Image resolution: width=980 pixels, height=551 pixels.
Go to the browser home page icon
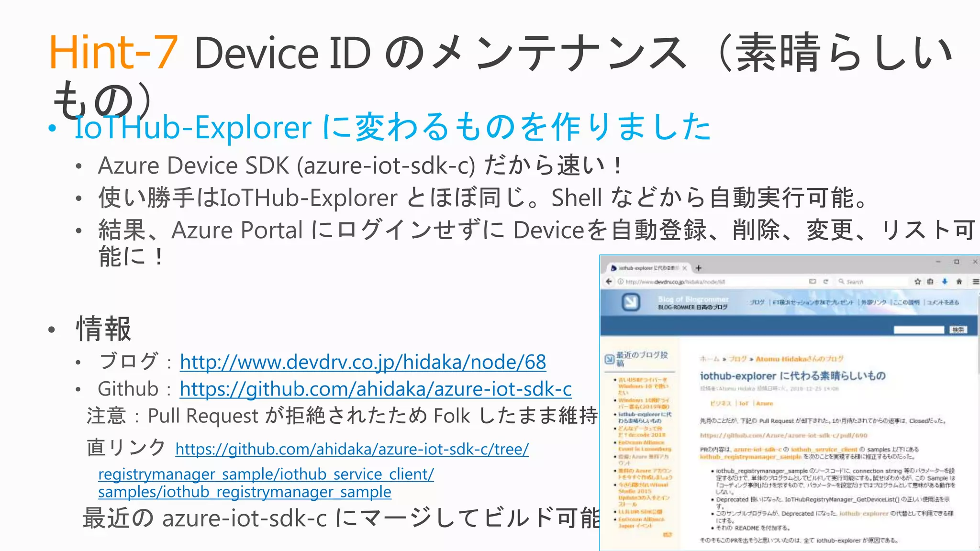pyautogui.click(x=959, y=281)
